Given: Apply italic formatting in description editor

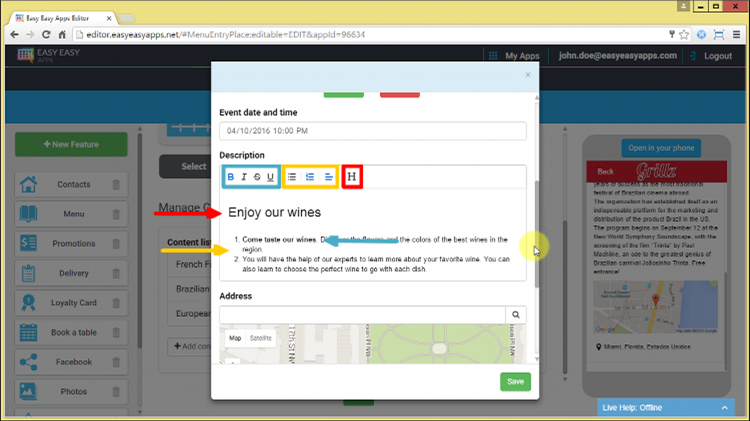Looking at the screenshot, I should (x=244, y=177).
